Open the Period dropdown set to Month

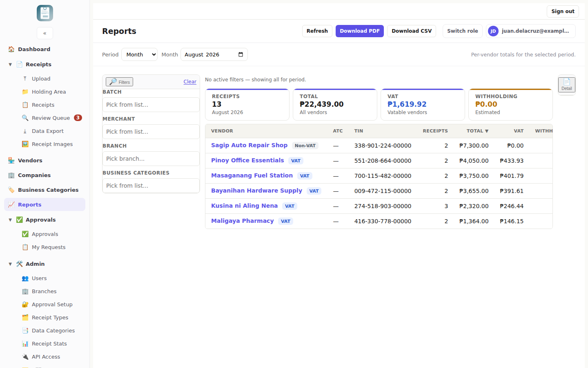(139, 54)
